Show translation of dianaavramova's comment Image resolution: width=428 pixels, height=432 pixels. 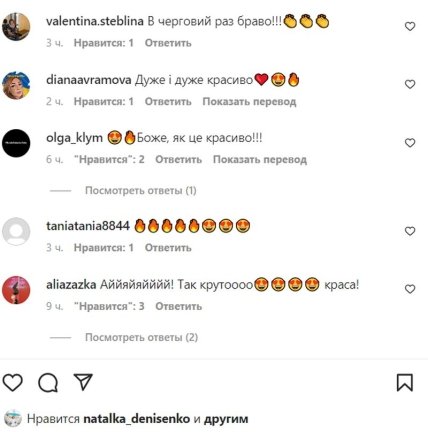[249, 101]
